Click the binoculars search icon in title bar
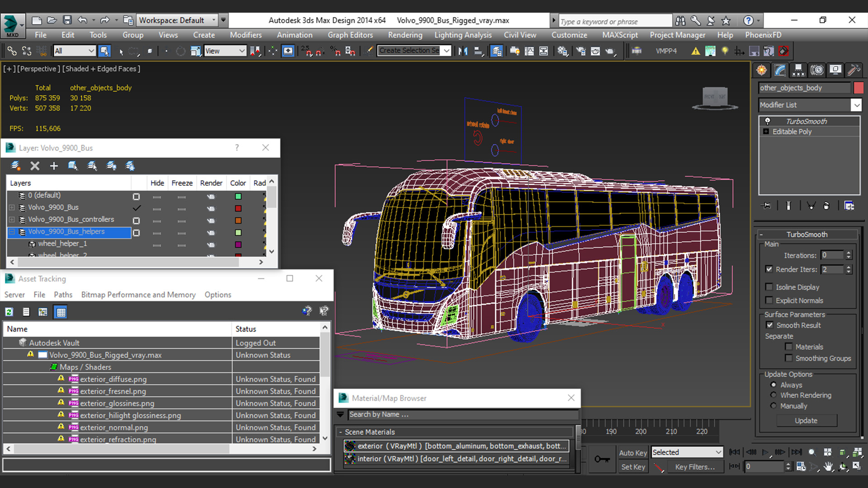The width and height of the screenshot is (868, 488). (680, 20)
